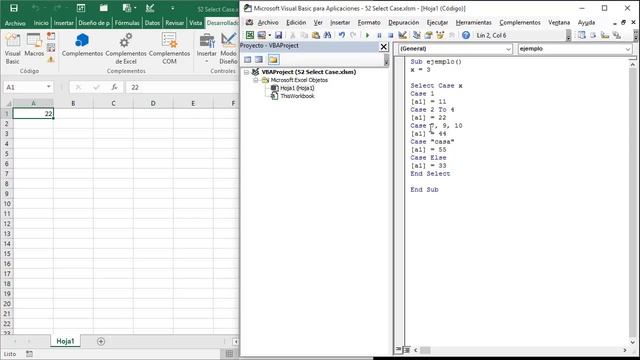Click Macro Security warning icon in Código group
Screen dimensions: 640x360
tap(51, 60)
